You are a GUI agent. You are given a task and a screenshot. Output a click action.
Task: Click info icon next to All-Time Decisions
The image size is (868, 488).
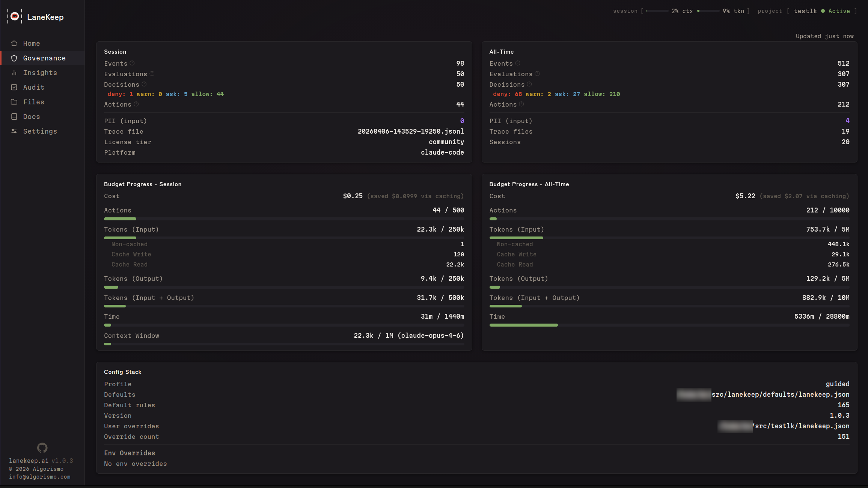(529, 84)
